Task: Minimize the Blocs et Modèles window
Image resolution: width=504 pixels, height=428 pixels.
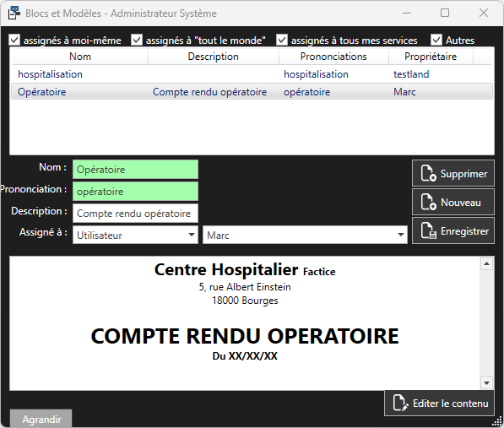Action: click(407, 13)
